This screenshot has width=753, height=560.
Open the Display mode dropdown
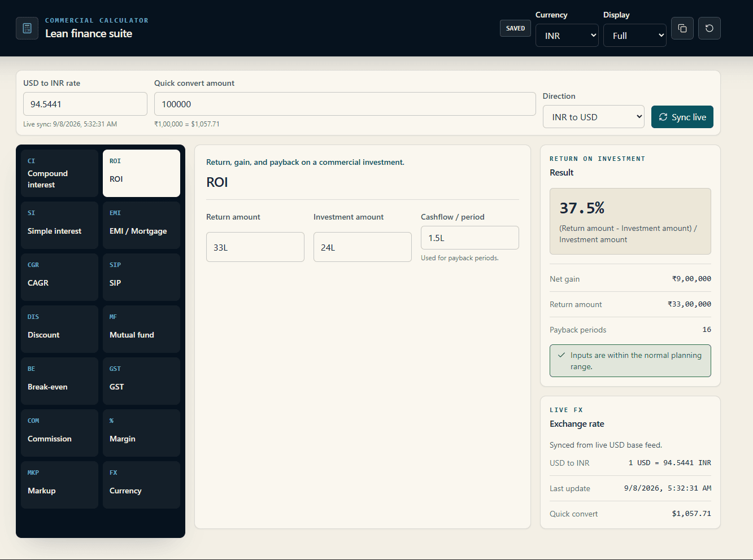(635, 36)
